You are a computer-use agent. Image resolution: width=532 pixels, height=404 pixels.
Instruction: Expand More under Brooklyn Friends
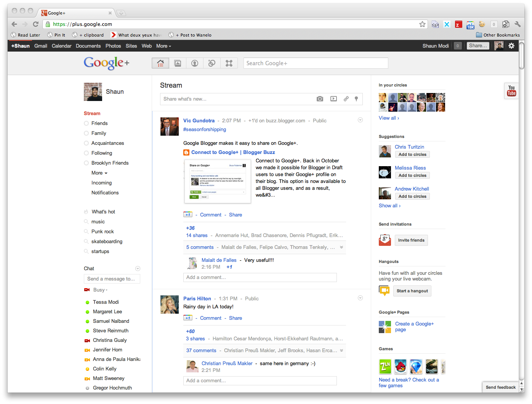tap(98, 173)
